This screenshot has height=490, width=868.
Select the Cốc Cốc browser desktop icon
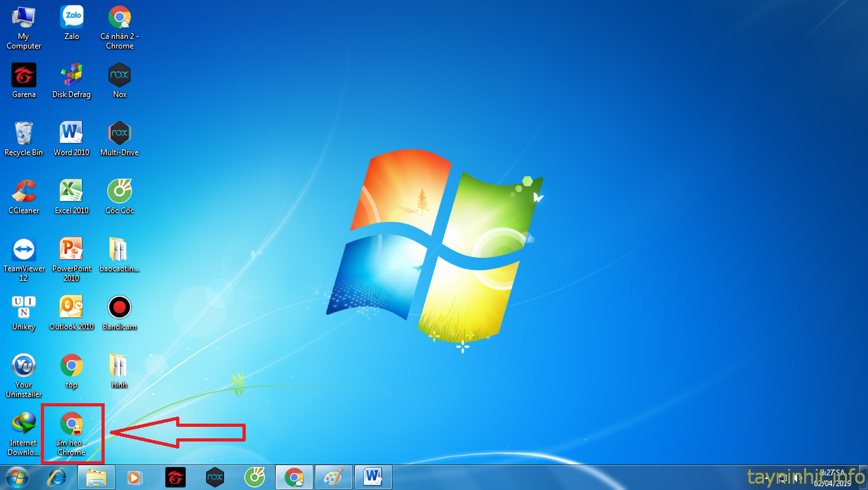[119, 191]
